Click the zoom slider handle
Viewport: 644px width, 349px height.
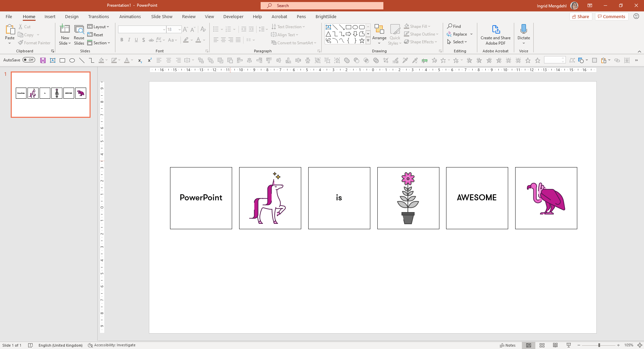(599, 345)
